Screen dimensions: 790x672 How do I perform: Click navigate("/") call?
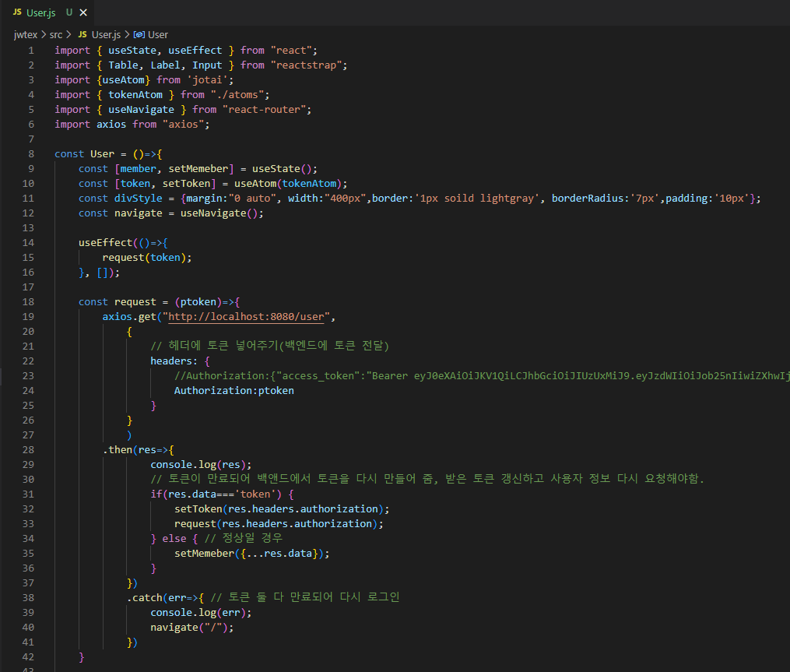[x=189, y=627]
